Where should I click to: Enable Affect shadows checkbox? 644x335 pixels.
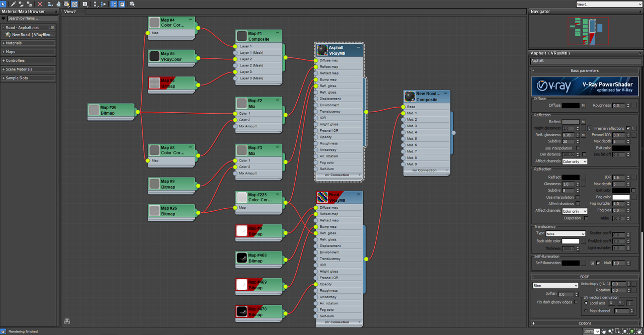[x=578, y=204]
